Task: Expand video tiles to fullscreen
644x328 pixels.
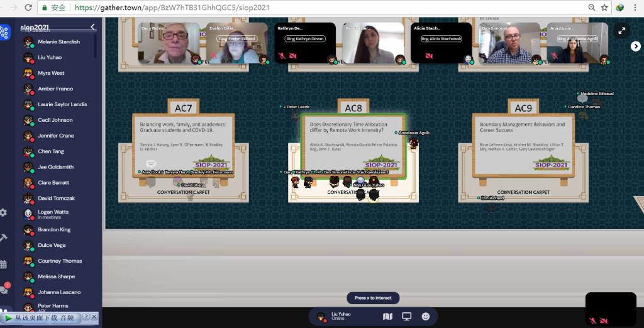Action: [x=621, y=30]
